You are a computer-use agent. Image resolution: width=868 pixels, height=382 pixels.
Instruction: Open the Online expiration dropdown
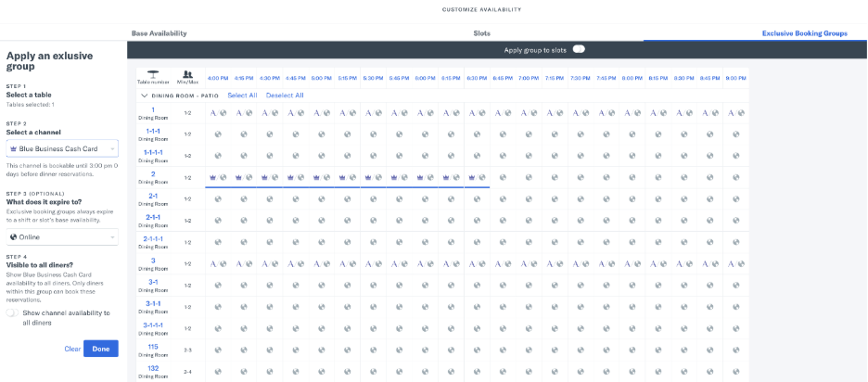tap(62, 237)
